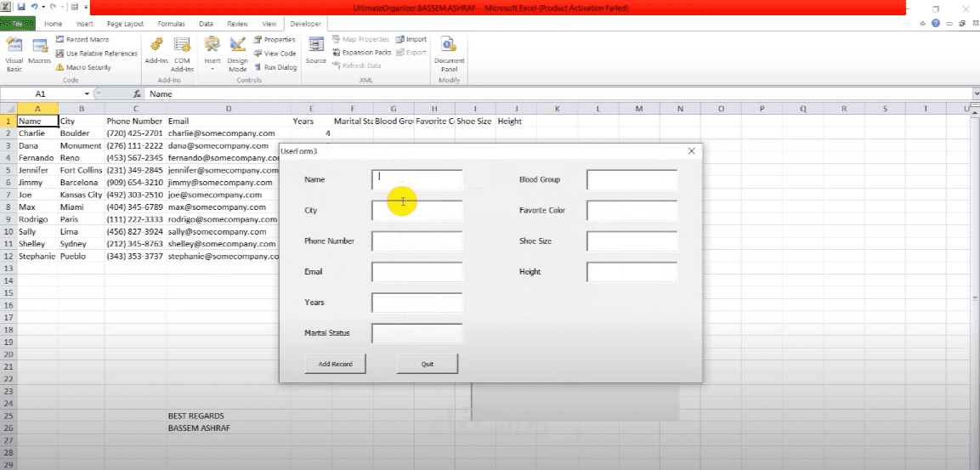Open Macro Security settings
Image resolution: width=980 pixels, height=470 pixels.
pos(83,67)
